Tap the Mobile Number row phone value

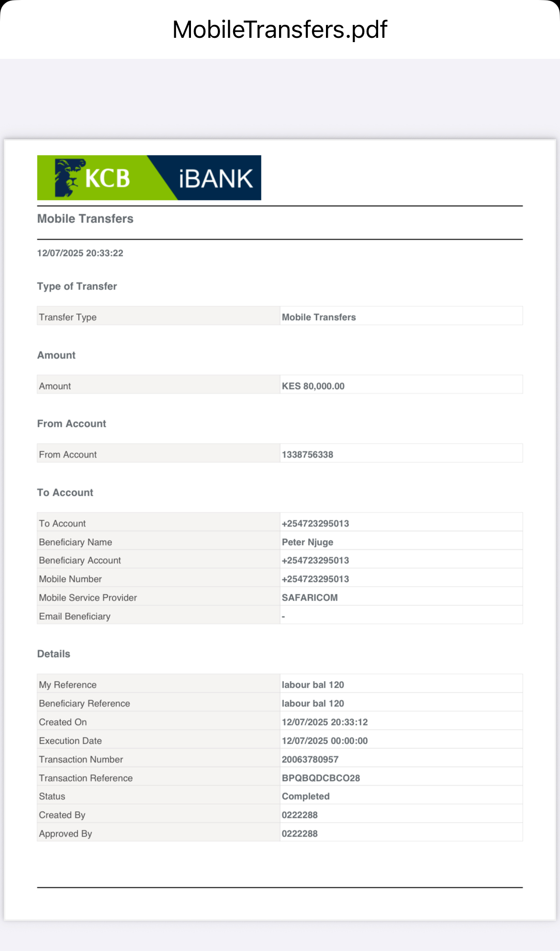pyautogui.click(x=315, y=579)
